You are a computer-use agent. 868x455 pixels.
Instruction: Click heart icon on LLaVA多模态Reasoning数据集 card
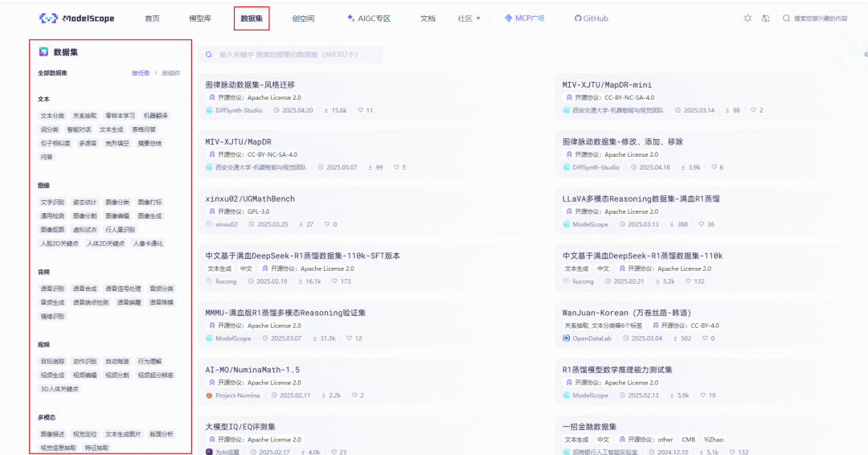coord(702,224)
